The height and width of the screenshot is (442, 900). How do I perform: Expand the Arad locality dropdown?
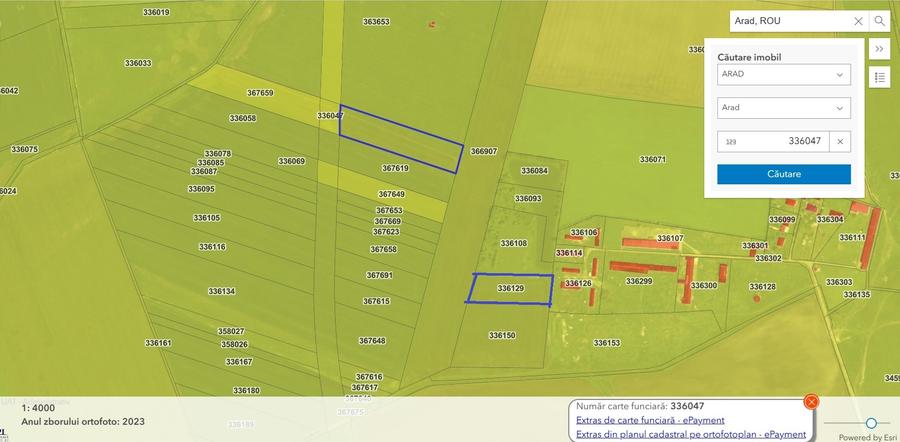783,108
